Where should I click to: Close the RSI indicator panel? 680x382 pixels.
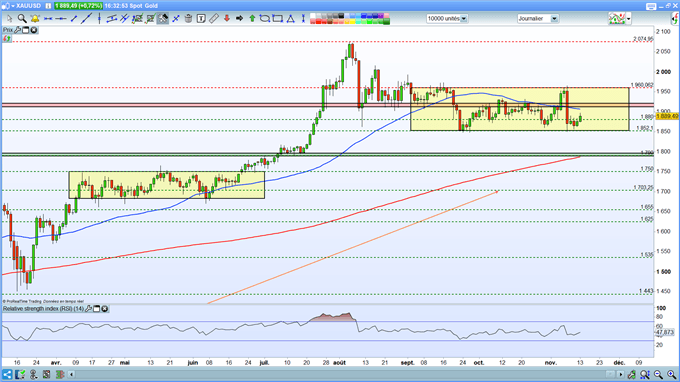point(105,309)
